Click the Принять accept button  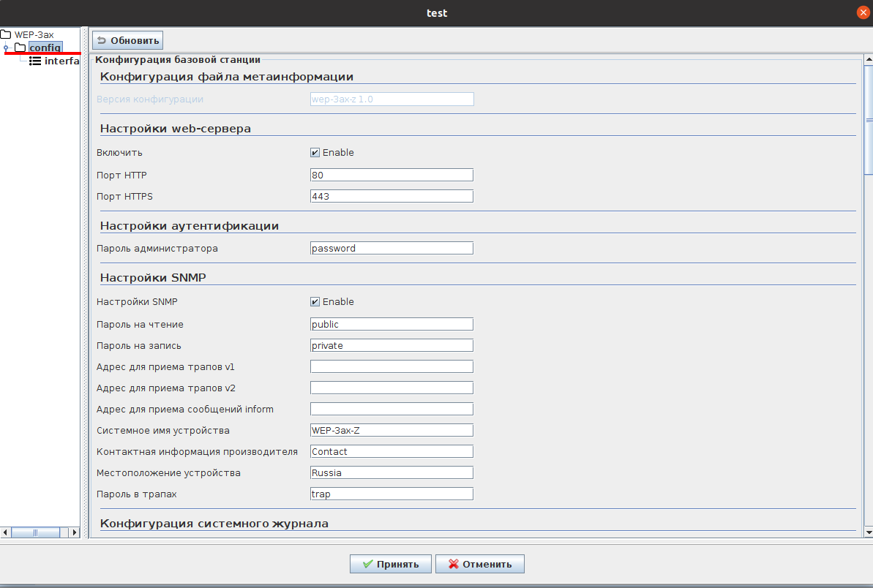[391, 564]
